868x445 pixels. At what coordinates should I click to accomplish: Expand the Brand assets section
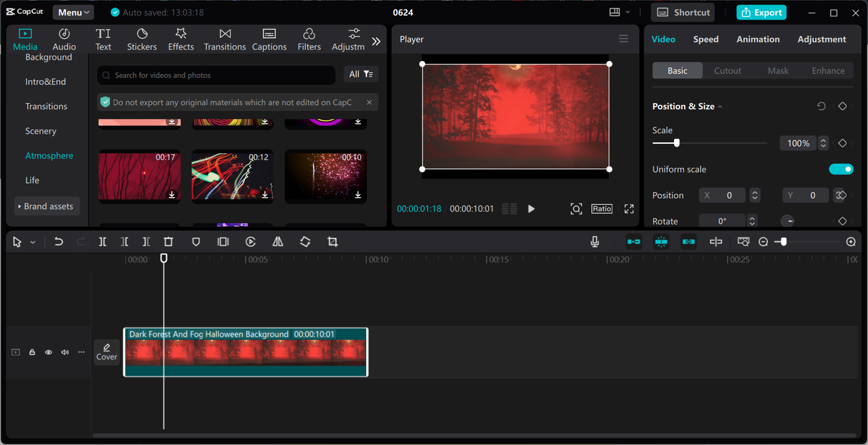tap(47, 206)
